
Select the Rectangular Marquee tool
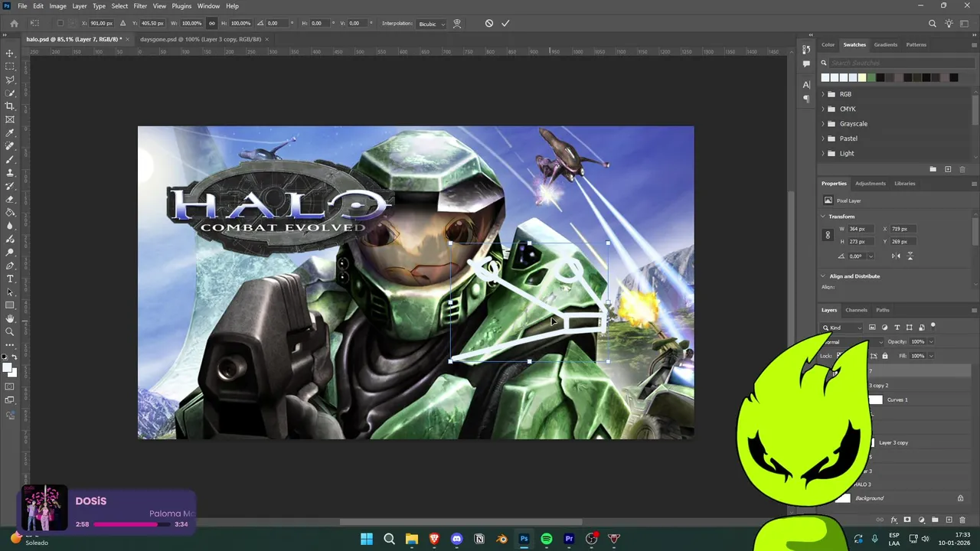coord(10,67)
